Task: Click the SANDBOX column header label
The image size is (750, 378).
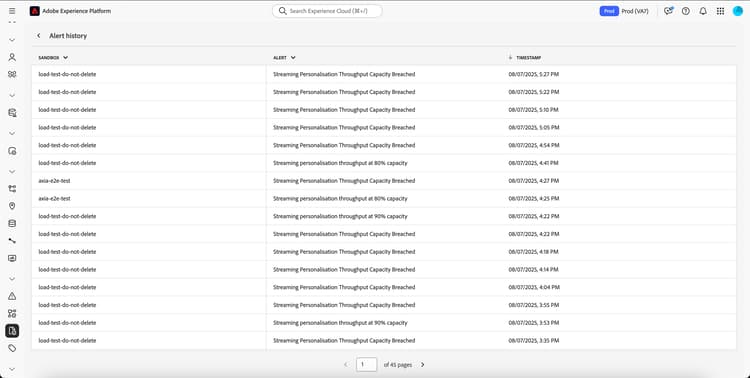Action: tap(49, 57)
